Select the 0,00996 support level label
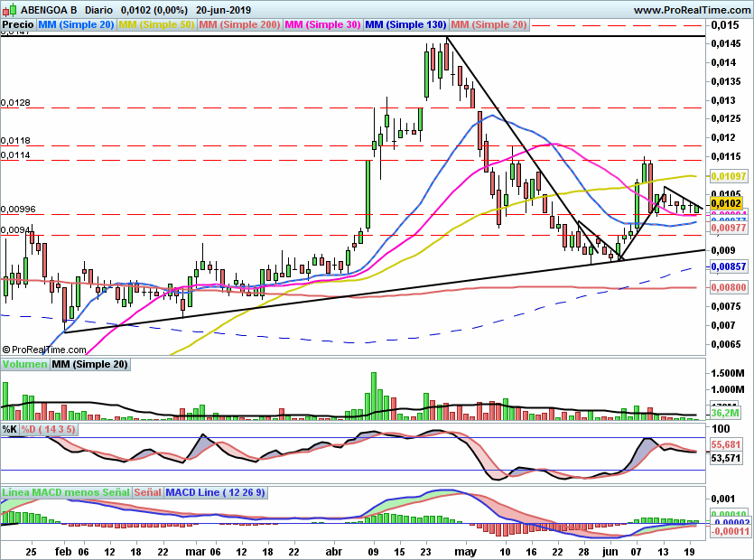The width and height of the screenshot is (754, 560). click(18, 210)
